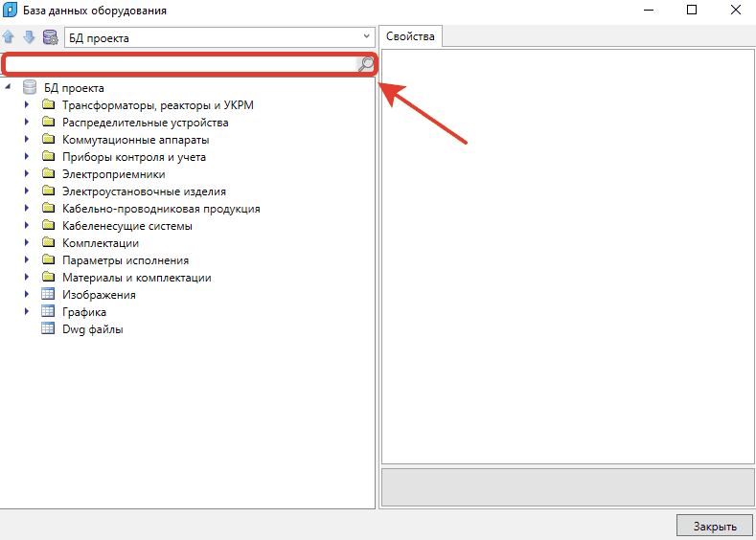
Task: Select the Изображения table icon
Action: (x=49, y=295)
